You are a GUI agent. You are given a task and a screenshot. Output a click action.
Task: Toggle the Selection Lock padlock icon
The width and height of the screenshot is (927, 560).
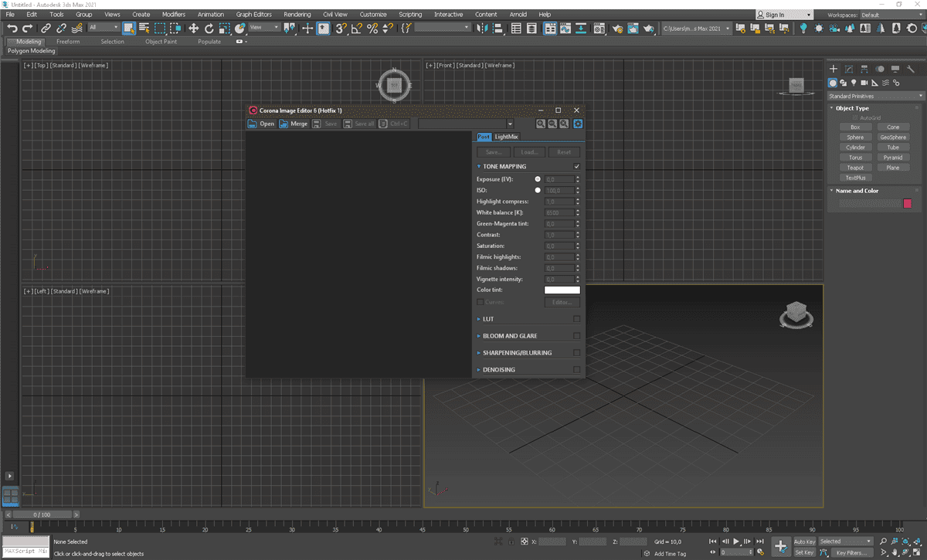(511, 541)
